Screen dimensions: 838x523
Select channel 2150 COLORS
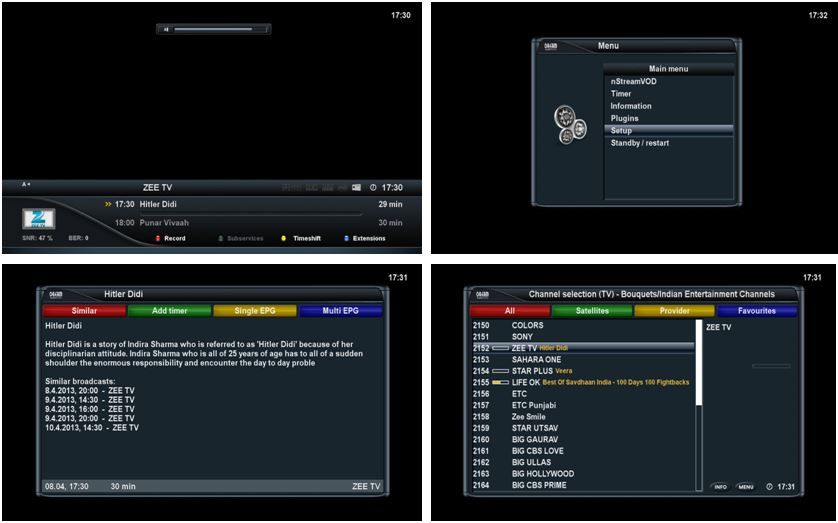[583, 325]
